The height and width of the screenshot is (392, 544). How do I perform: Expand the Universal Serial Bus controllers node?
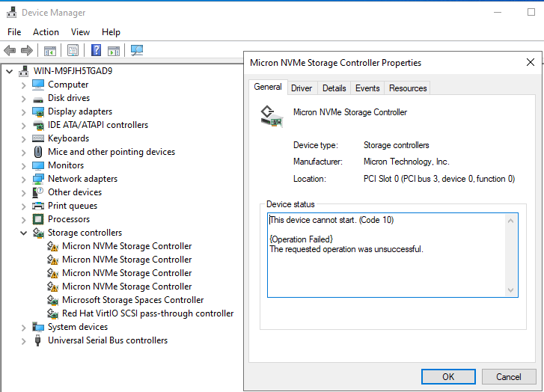(x=22, y=340)
